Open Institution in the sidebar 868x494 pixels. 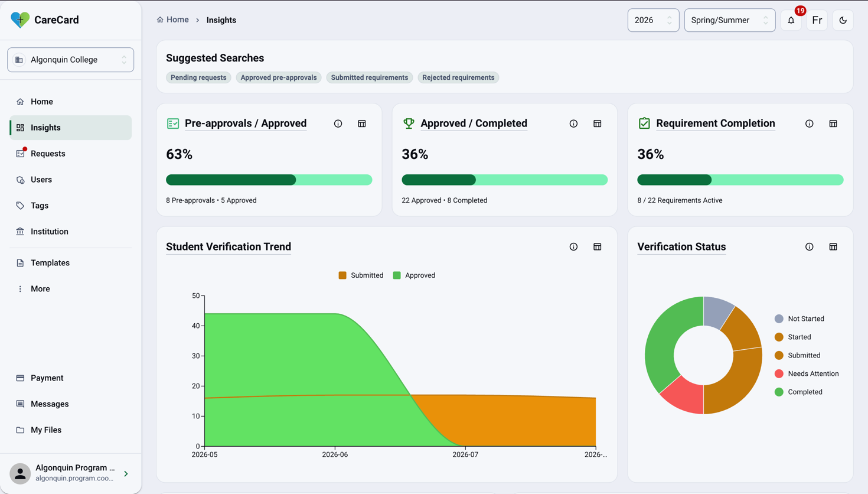(x=71, y=232)
